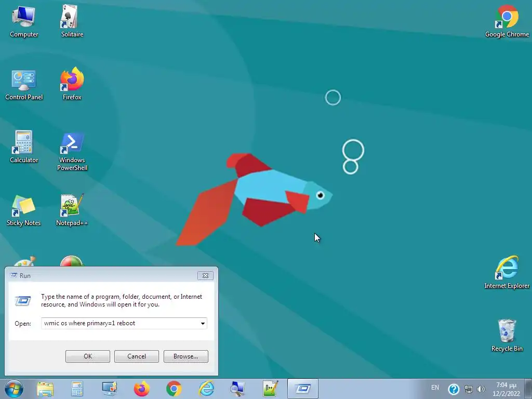Select the Solitaire desktop shortcut
Image resolution: width=532 pixels, height=399 pixels.
(x=72, y=22)
